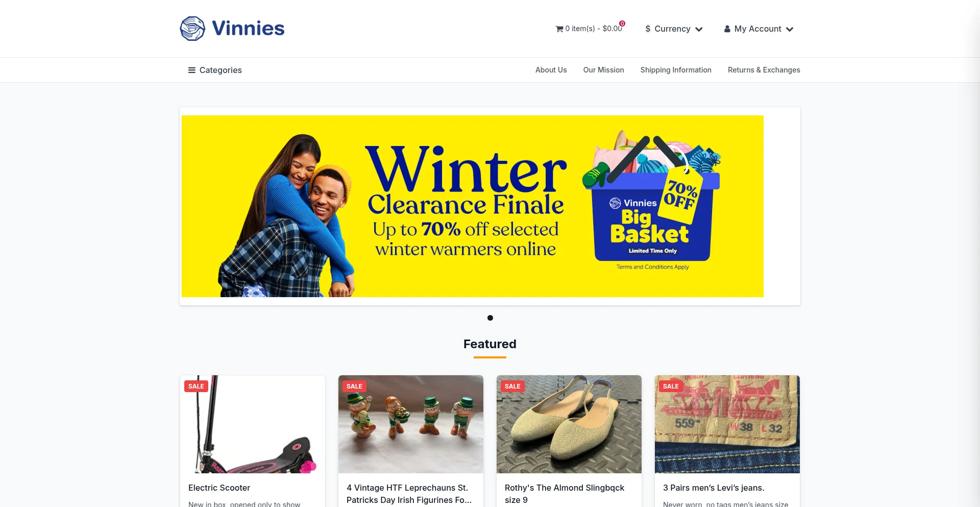Click the red cart count badge
The height and width of the screenshot is (507, 980).
[622, 23]
